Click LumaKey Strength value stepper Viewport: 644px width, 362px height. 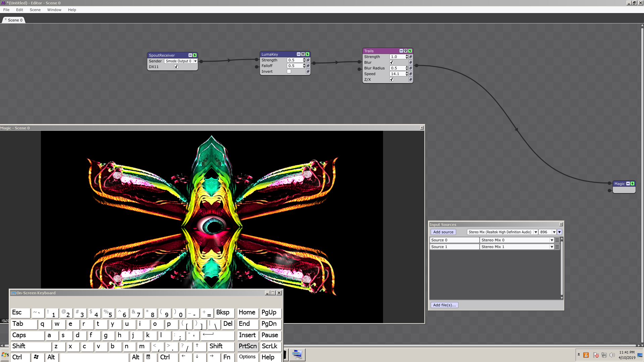(x=304, y=60)
